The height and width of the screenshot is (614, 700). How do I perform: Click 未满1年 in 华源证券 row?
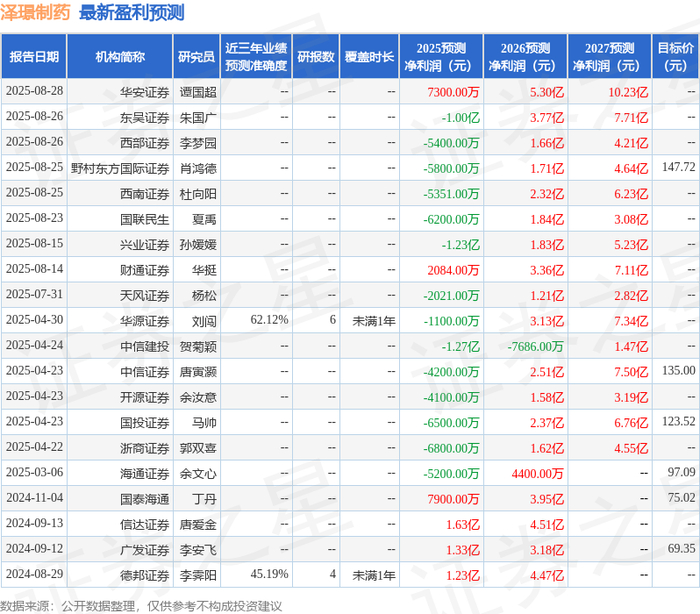(x=374, y=321)
